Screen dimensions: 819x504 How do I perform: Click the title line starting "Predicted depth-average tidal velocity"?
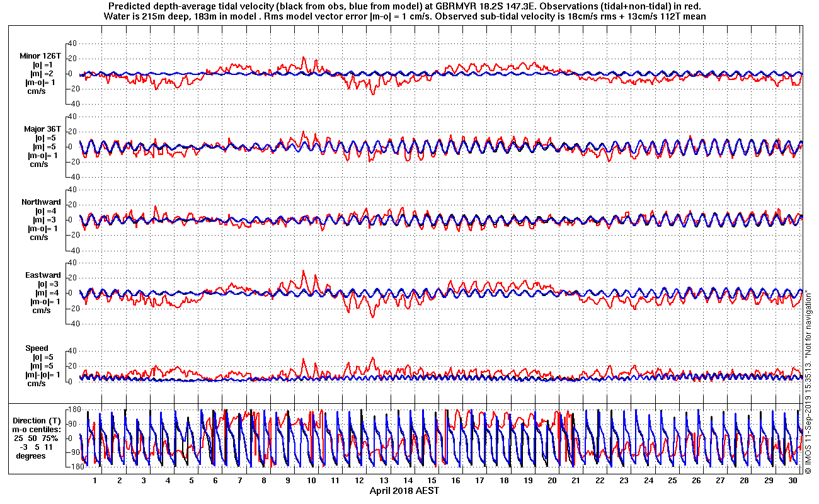point(404,6)
